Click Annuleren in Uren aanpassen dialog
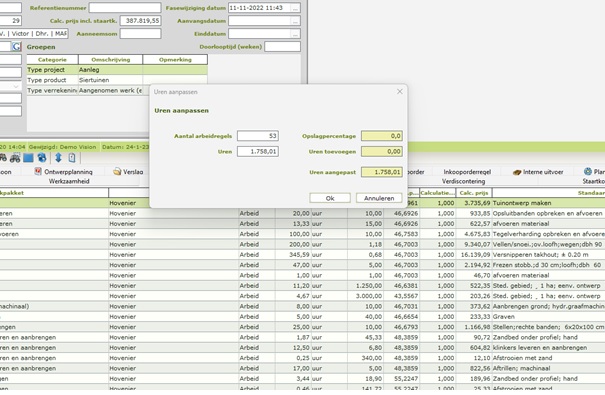 379,198
